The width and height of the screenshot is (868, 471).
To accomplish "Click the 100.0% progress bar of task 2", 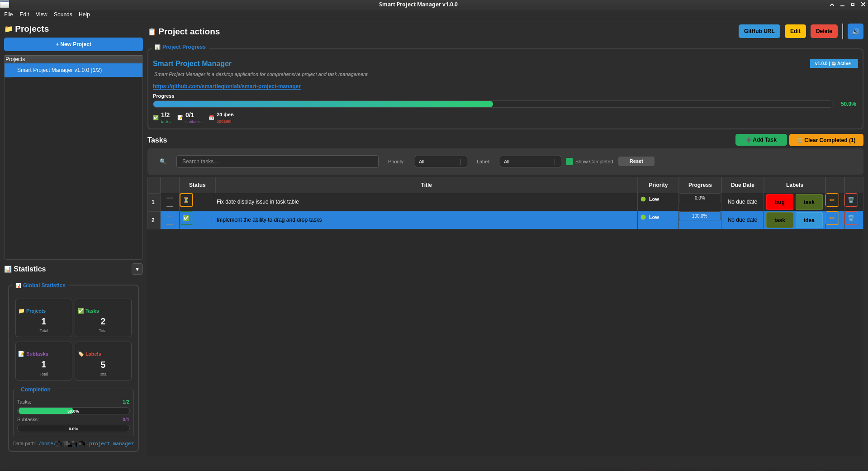I will tap(700, 216).
